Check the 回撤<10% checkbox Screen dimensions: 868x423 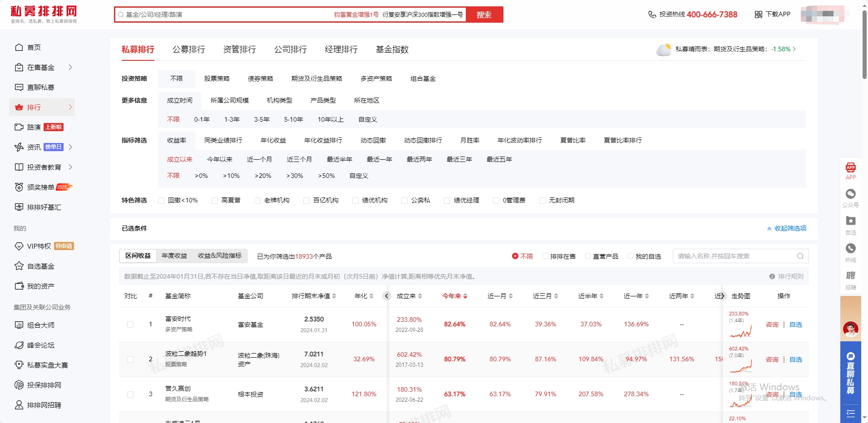161,201
